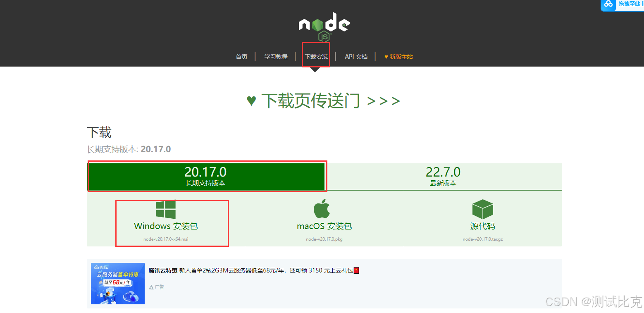The height and width of the screenshot is (313, 644).
Task: Click the source code cube icon
Action: [x=483, y=209]
